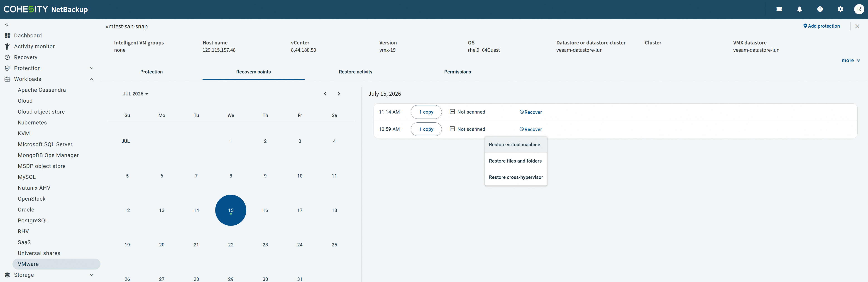Open PostgreSQL workload

click(x=33, y=221)
